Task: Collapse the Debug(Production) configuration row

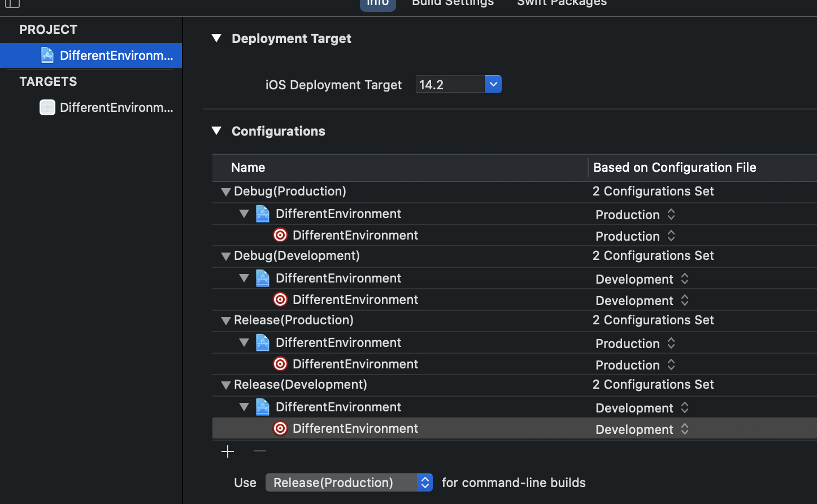Action: pyautogui.click(x=226, y=192)
